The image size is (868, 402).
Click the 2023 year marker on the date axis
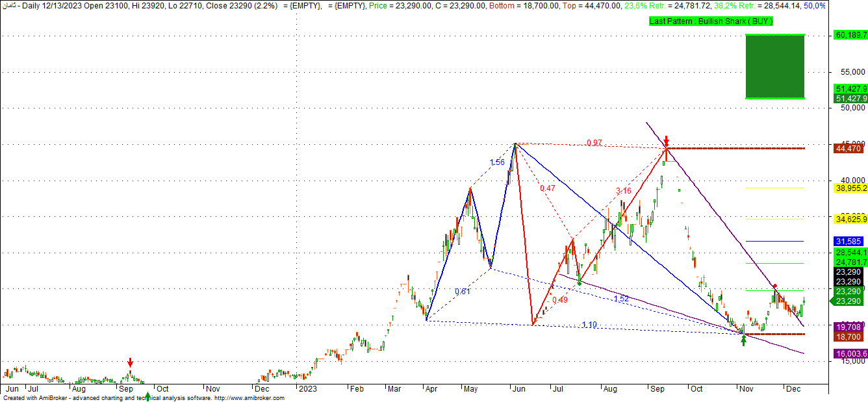[x=307, y=389]
